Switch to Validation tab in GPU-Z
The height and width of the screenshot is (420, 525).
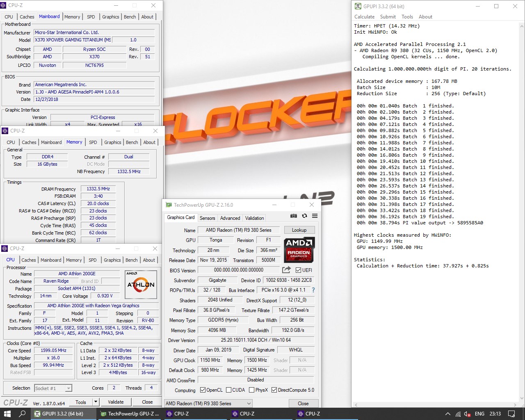point(255,218)
